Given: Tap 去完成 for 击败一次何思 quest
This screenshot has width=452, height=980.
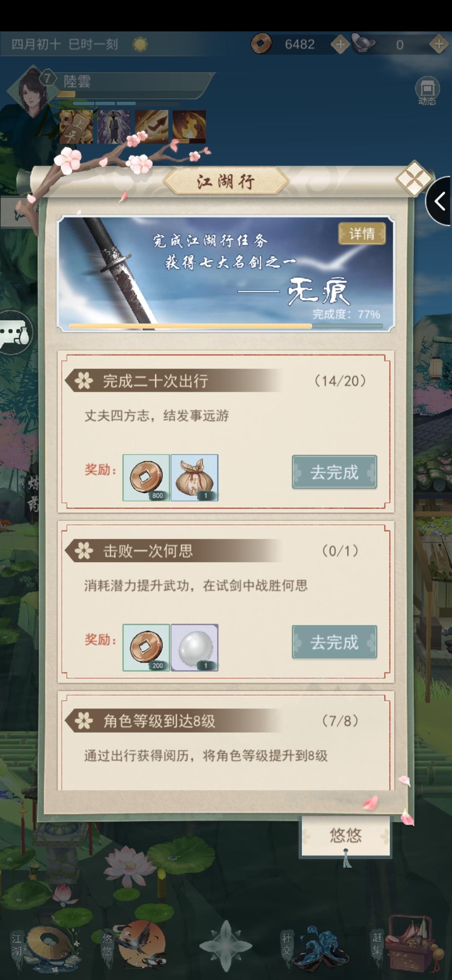Looking at the screenshot, I should click(334, 642).
